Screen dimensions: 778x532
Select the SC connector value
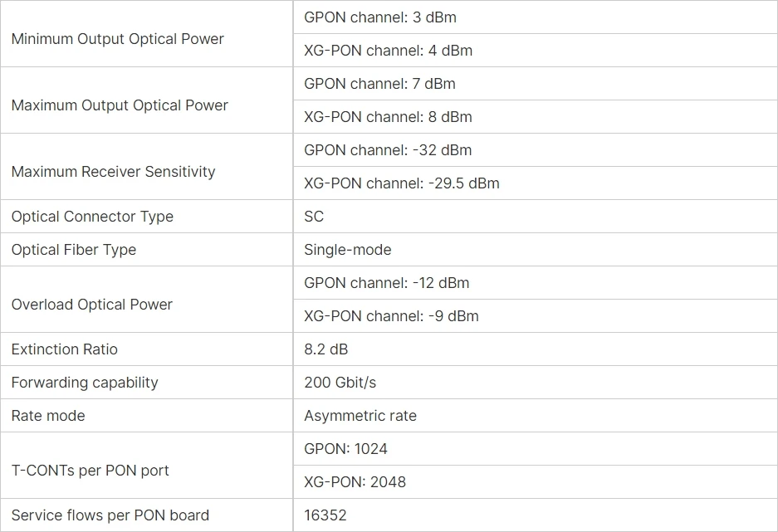tap(314, 217)
